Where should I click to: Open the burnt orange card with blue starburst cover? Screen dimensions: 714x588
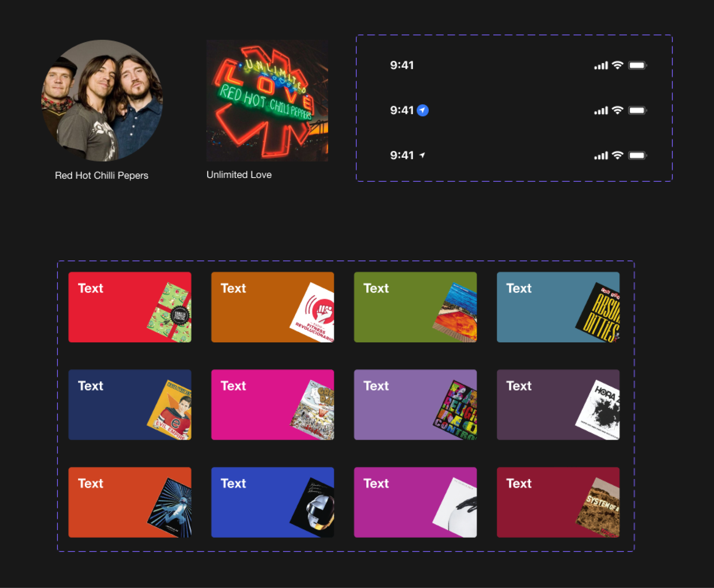coord(130,502)
